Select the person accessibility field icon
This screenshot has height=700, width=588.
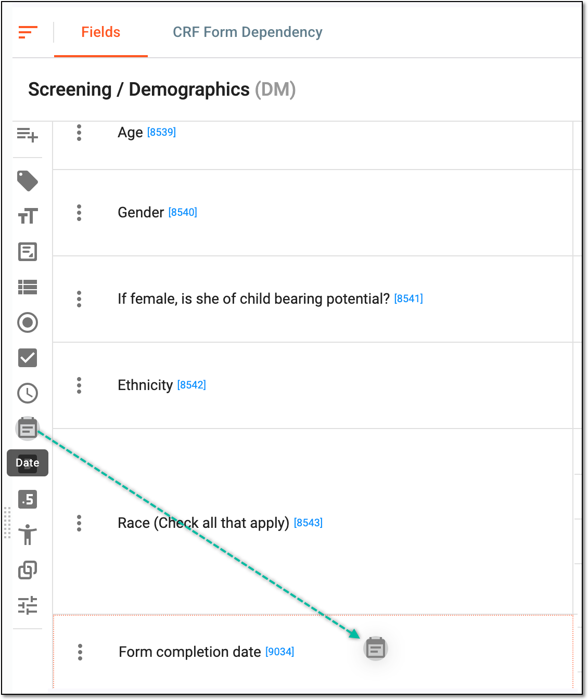click(28, 535)
